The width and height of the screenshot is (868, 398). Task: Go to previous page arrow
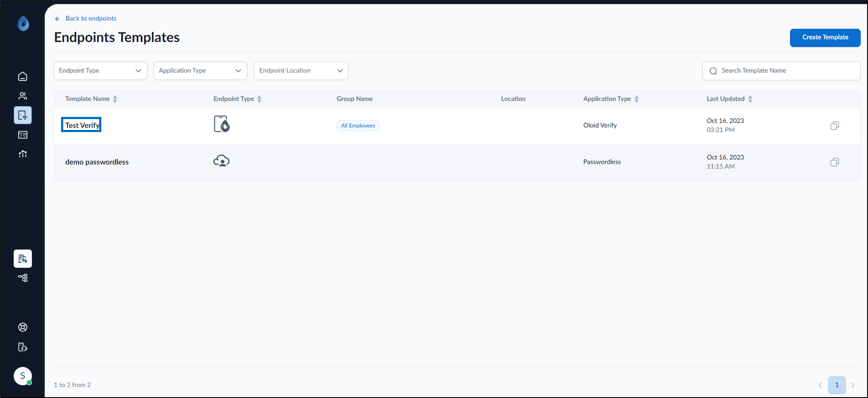(820, 385)
